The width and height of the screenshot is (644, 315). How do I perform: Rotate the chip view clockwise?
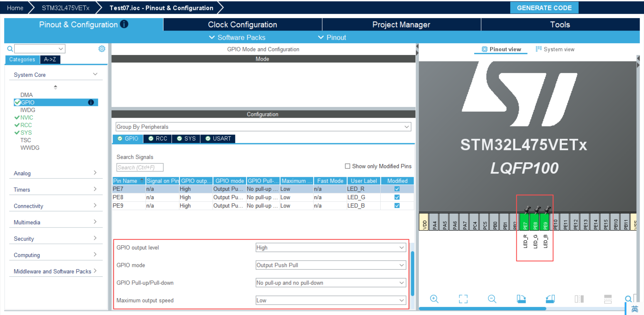pos(521,299)
